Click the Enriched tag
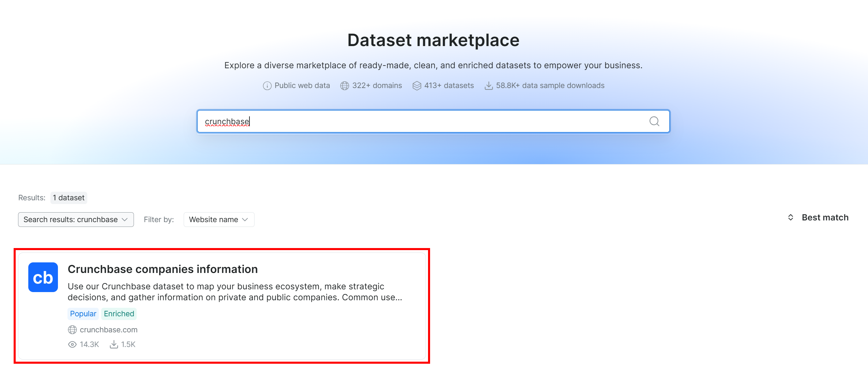 [119, 314]
